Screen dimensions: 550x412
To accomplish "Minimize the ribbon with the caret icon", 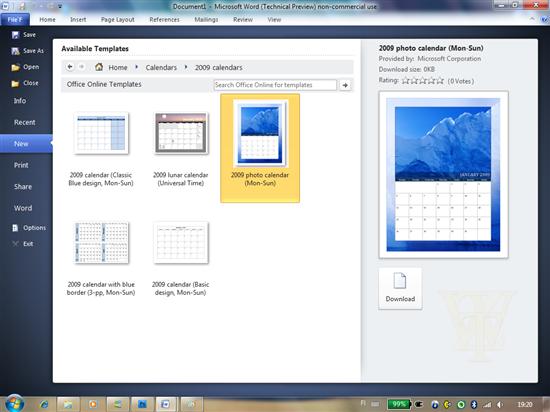I will 532,19.
